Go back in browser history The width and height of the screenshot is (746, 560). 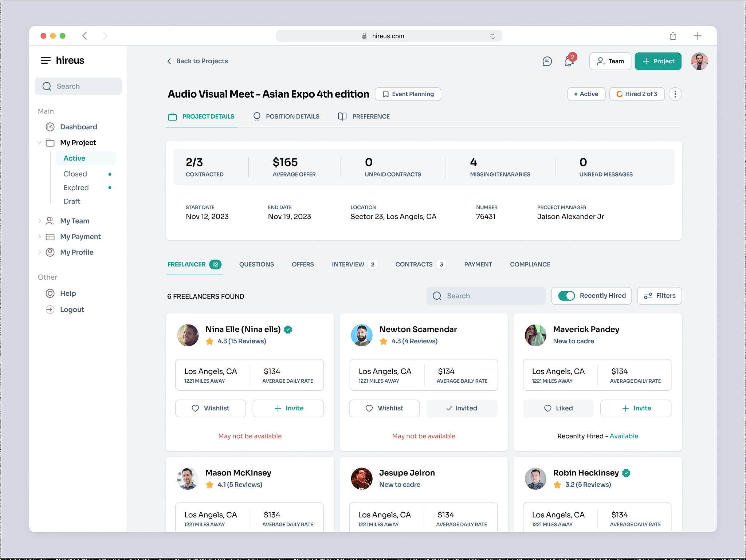click(x=85, y=36)
